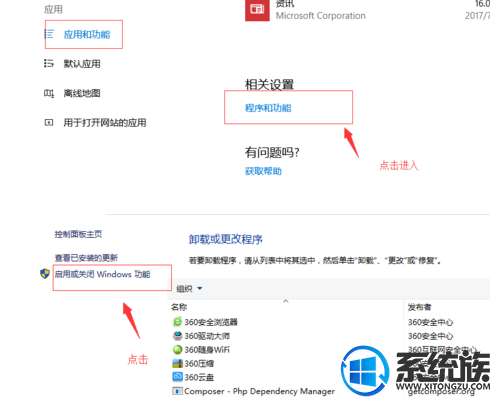Sort the list by 名称 column header

[x=179, y=307]
